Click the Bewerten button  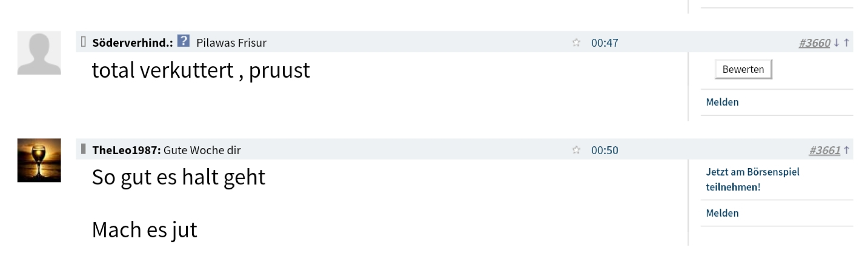[x=743, y=69]
